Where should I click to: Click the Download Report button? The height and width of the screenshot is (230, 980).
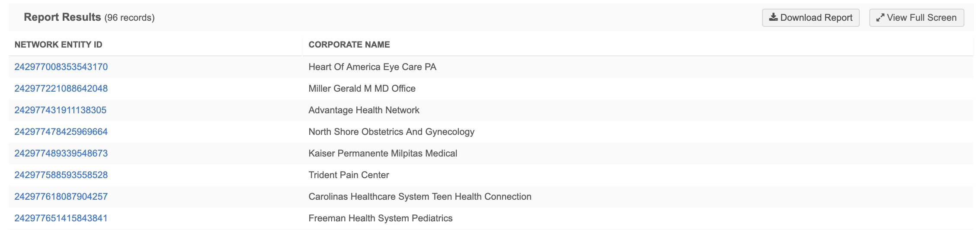pyautogui.click(x=810, y=18)
